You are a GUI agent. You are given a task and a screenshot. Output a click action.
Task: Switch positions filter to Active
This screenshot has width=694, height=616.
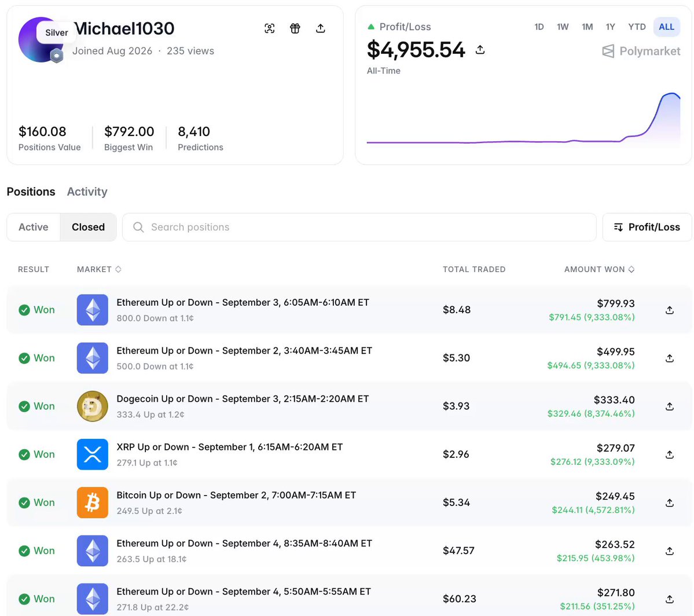coord(34,227)
